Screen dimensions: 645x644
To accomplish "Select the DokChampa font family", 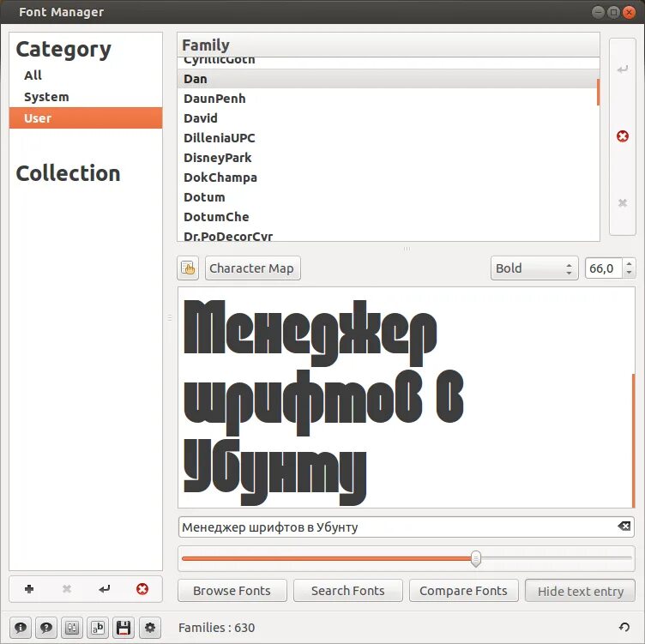I will point(387,178).
